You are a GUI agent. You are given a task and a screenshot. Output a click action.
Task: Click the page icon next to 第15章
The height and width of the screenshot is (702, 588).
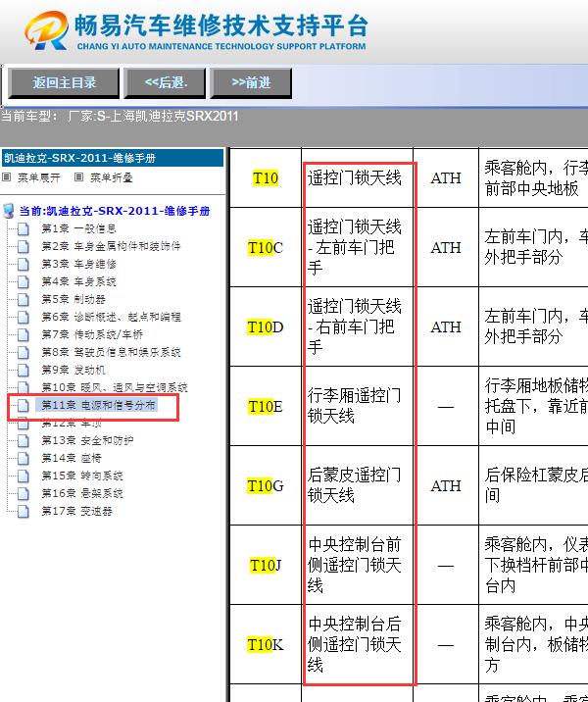coord(24,476)
